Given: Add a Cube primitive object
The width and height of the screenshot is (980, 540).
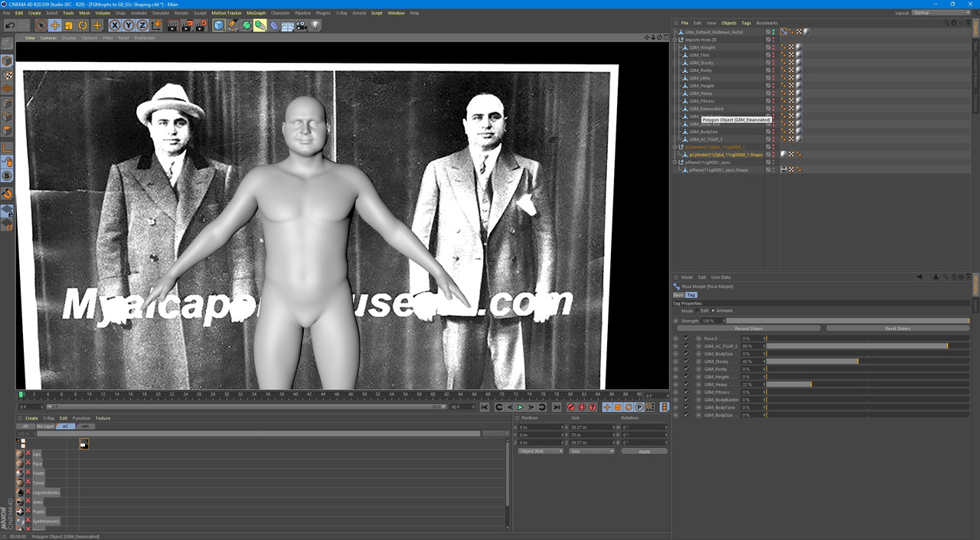Looking at the screenshot, I should tap(219, 25).
